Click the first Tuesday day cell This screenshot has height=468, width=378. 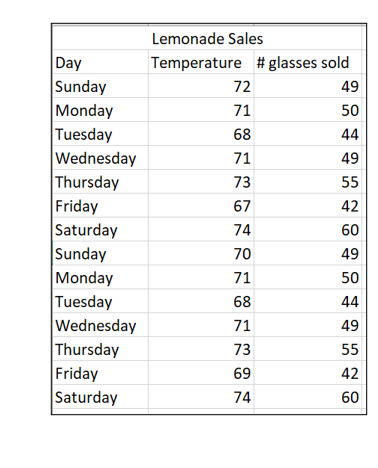click(100, 134)
